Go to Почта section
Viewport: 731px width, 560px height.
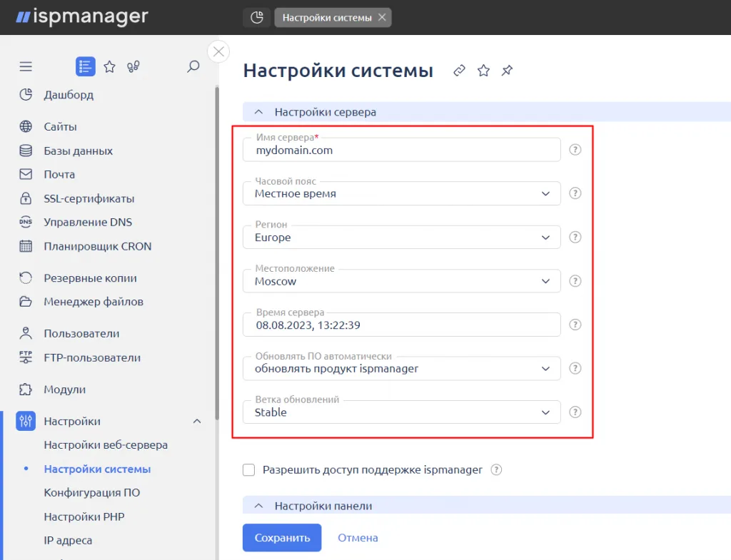[x=59, y=174]
